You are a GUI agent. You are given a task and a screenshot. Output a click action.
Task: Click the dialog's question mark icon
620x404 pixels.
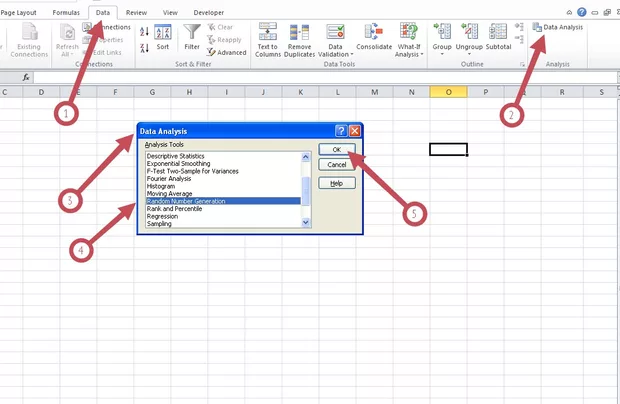341,131
